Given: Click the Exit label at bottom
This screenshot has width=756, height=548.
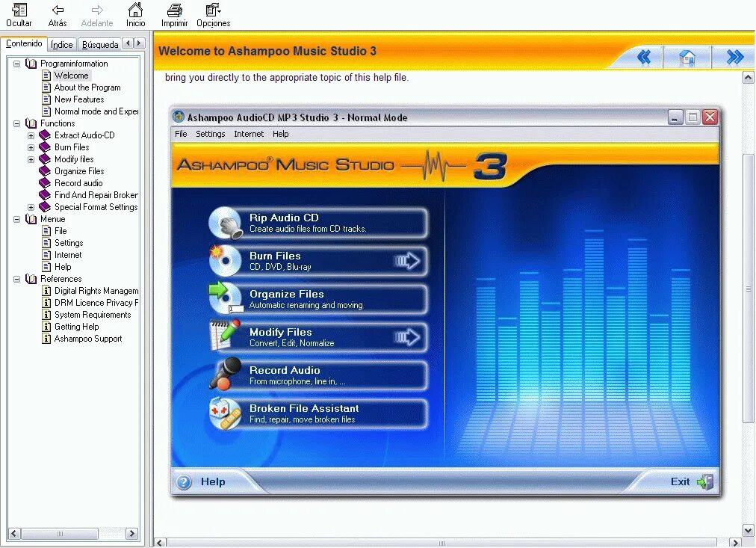Looking at the screenshot, I should coord(681,481).
